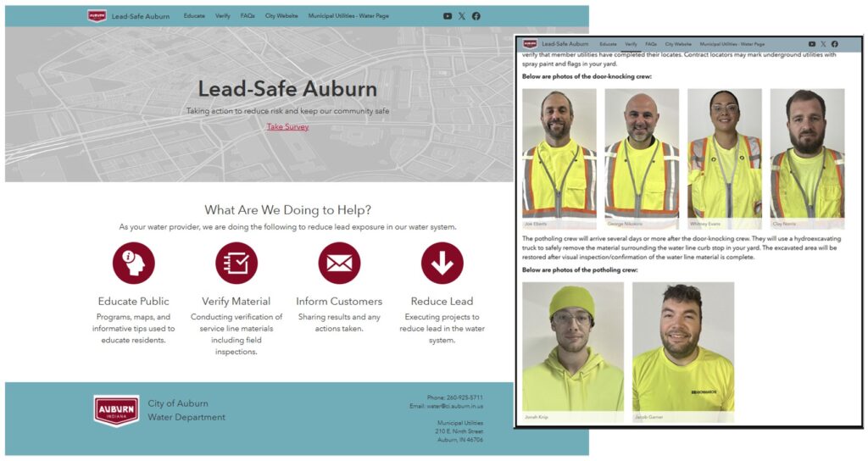The width and height of the screenshot is (868, 461).
Task: Click 'City of Auburn' footer text
Action: [x=178, y=403]
